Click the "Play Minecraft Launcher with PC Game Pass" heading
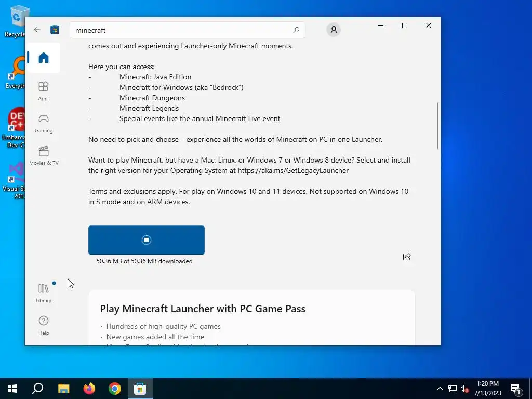The width and height of the screenshot is (532, 399). [203, 309]
